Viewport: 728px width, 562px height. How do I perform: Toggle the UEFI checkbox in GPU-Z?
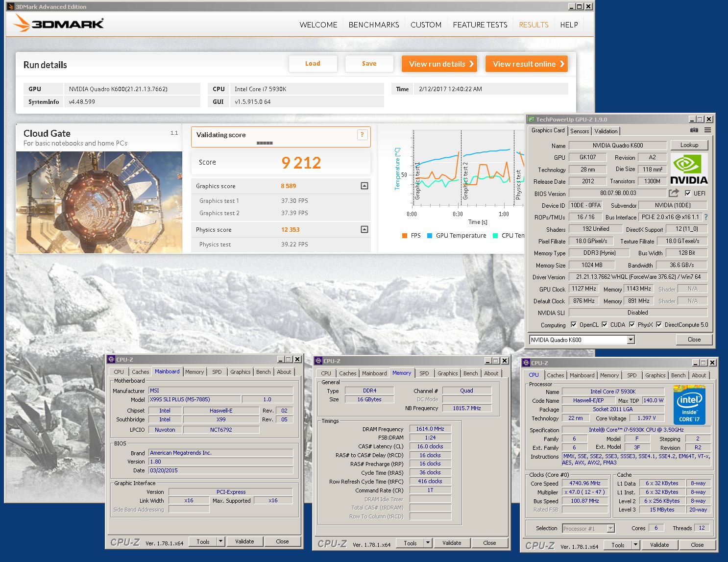click(688, 193)
